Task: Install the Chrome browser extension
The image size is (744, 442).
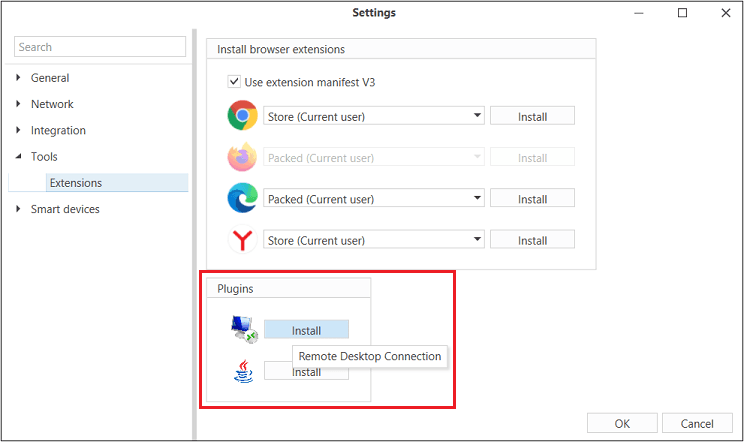Action: (x=532, y=117)
